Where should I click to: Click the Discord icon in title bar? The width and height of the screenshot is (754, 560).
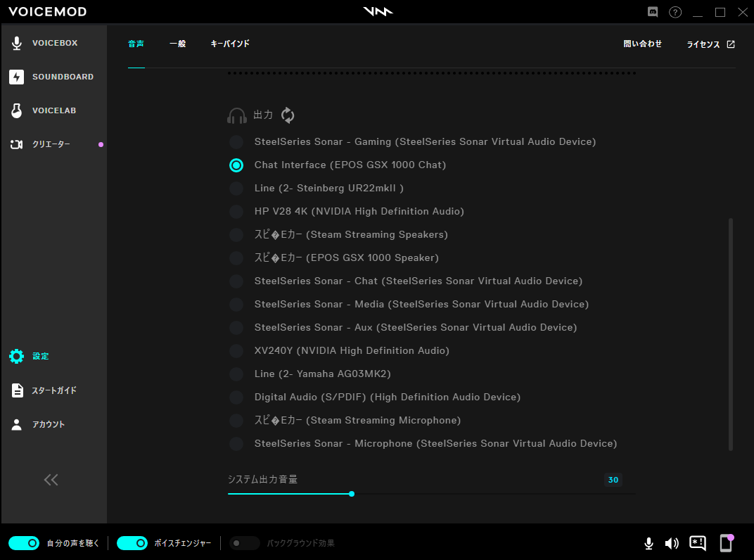(x=653, y=12)
